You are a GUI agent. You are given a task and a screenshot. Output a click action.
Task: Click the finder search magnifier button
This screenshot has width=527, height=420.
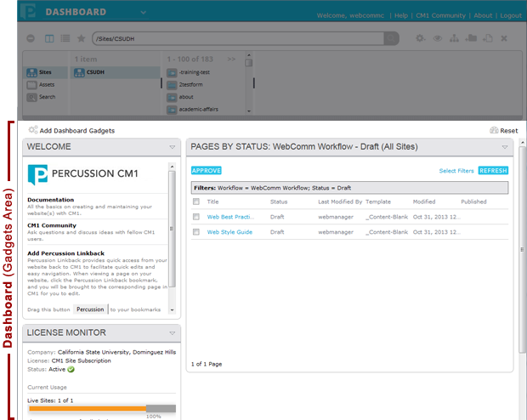pyautogui.click(x=391, y=38)
